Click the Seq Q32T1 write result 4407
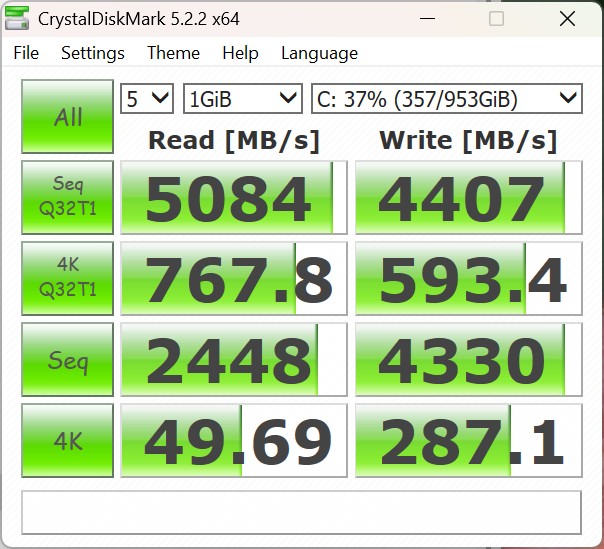This screenshot has height=549, width=604. pos(468,197)
